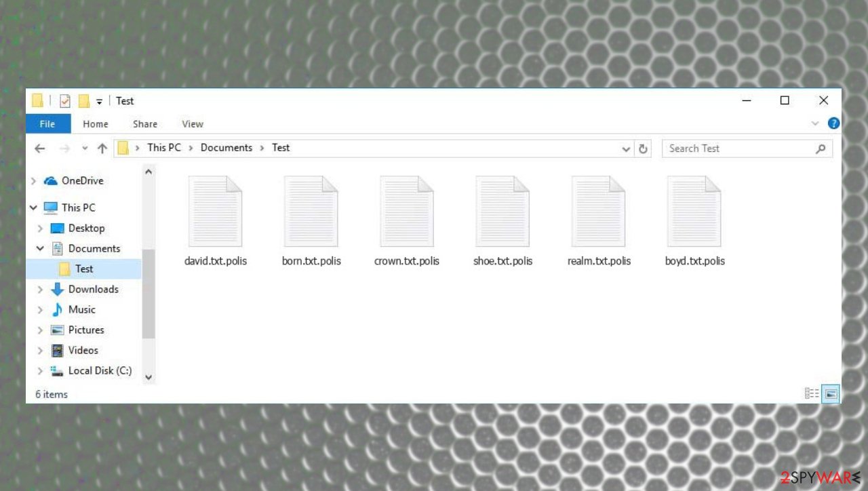Click navigation pane scroll up arrow
Viewport: 868px width, 491px height.
[149, 173]
